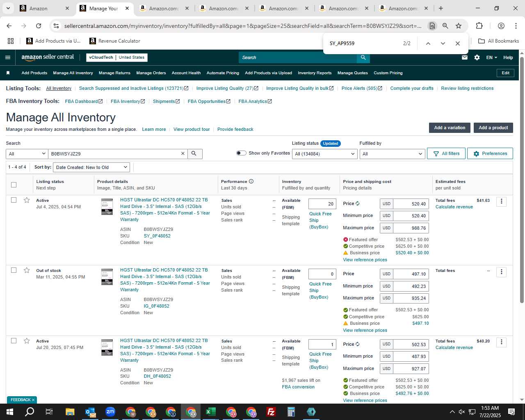525x420 pixels.
Task: Open the Seller Central hamburger menu
Action: (7, 57)
